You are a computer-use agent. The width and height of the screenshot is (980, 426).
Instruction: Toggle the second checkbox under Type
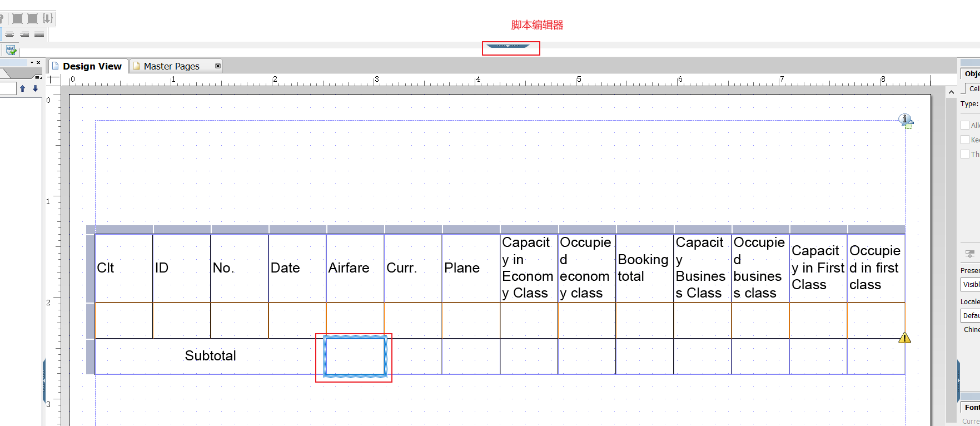(965, 140)
